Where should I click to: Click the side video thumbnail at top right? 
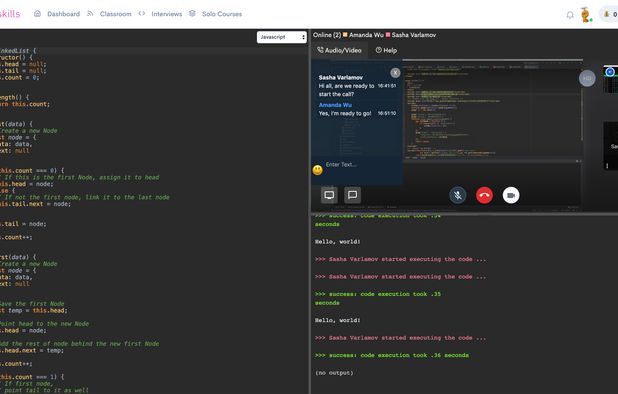click(x=611, y=80)
